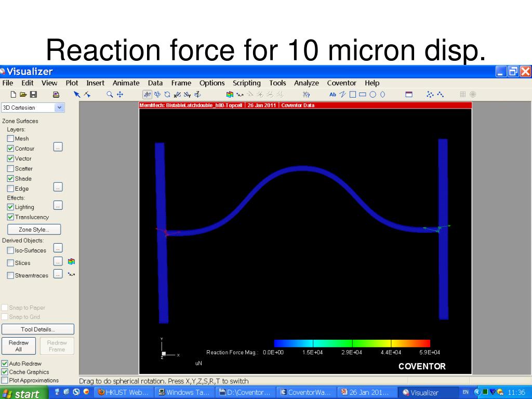Click the Tool Details... button

(x=37, y=329)
